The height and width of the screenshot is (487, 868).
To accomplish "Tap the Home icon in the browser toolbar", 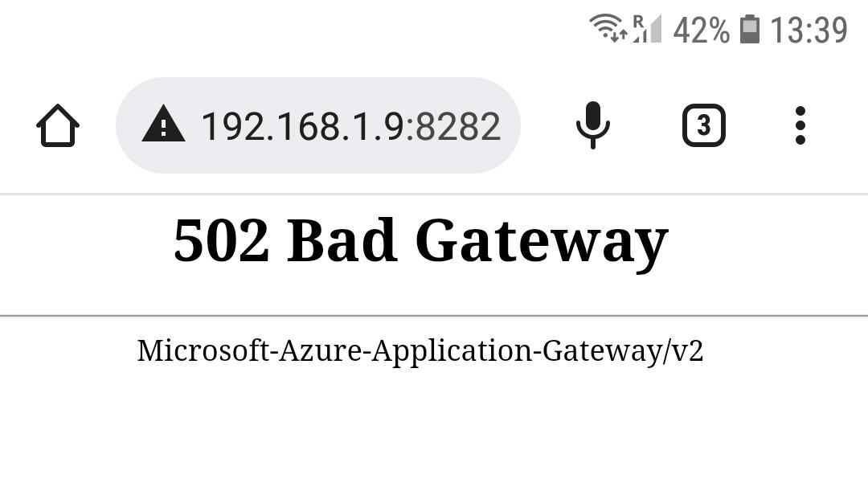I will pyautogui.click(x=56, y=125).
